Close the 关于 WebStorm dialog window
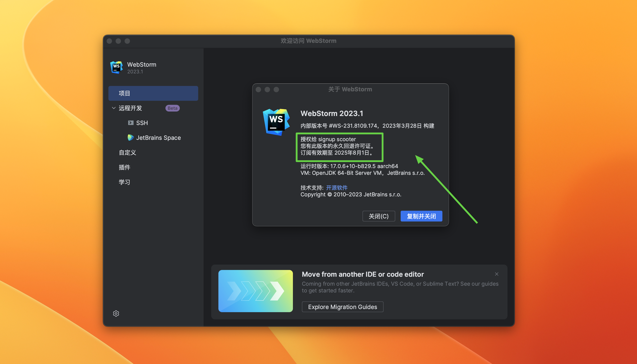637x364 pixels. click(259, 90)
